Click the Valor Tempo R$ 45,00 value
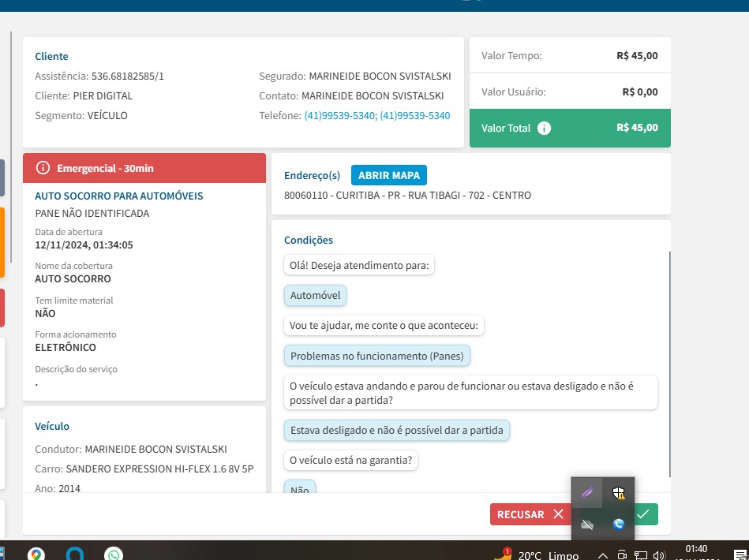This screenshot has width=749, height=560. click(637, 55)
